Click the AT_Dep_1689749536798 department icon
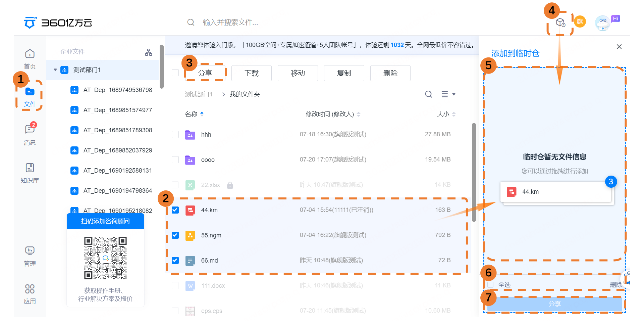This screenshot has height=321, width=644. tap(74, 90)
